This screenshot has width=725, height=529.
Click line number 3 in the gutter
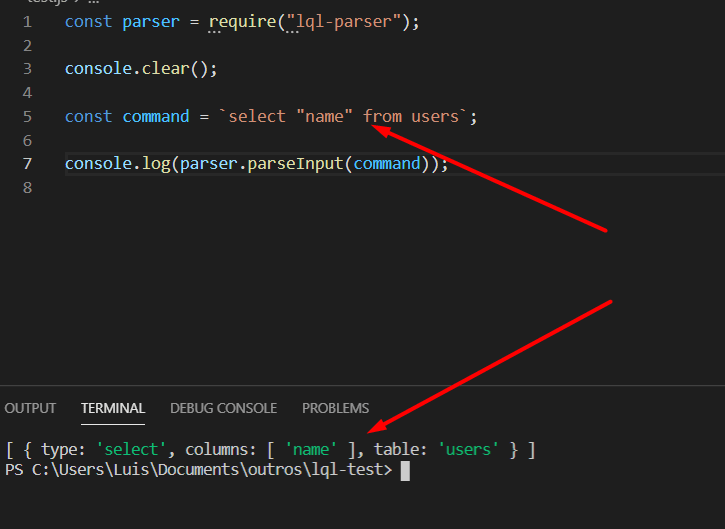pos(27,69)
